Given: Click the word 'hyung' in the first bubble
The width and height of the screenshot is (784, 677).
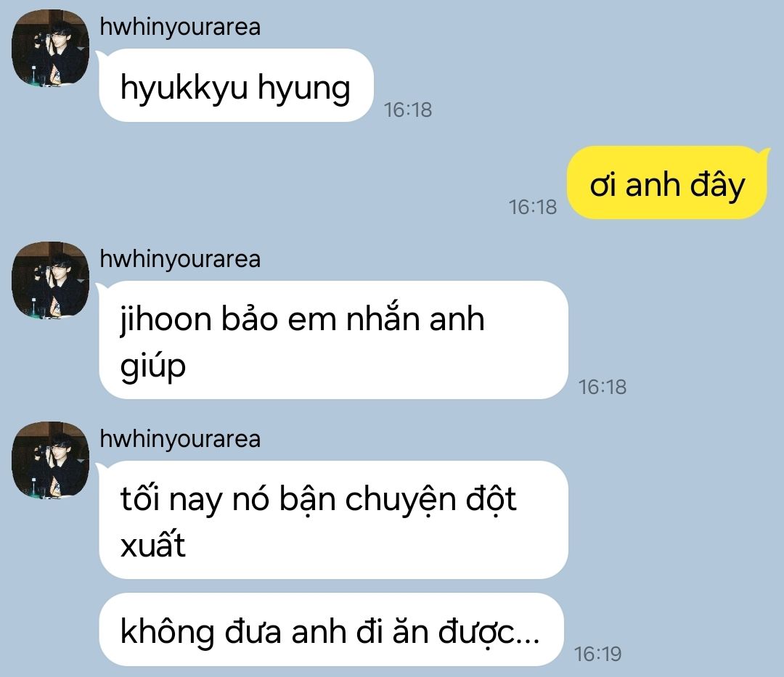Looking at the screenshot, I should point(304,89).
